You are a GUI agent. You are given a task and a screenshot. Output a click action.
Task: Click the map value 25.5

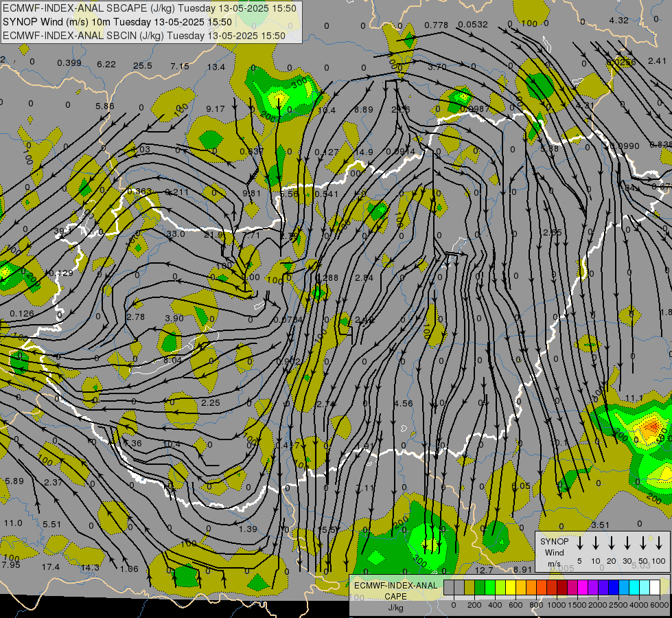pos(143,66)
